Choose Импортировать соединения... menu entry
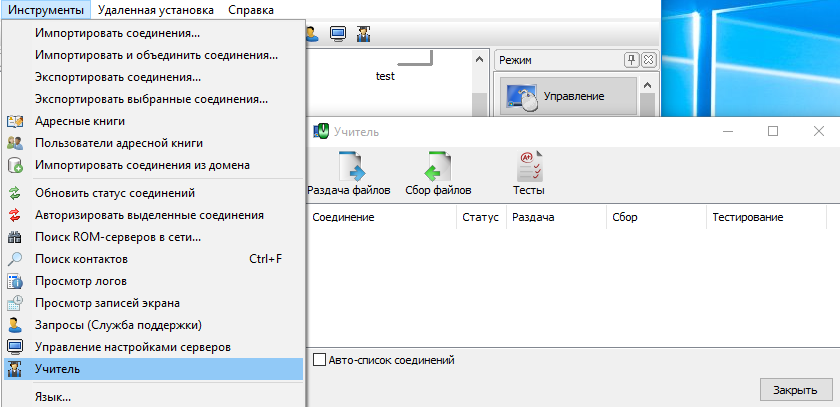Screen dimensions: 840x407 tap(153, 33)
